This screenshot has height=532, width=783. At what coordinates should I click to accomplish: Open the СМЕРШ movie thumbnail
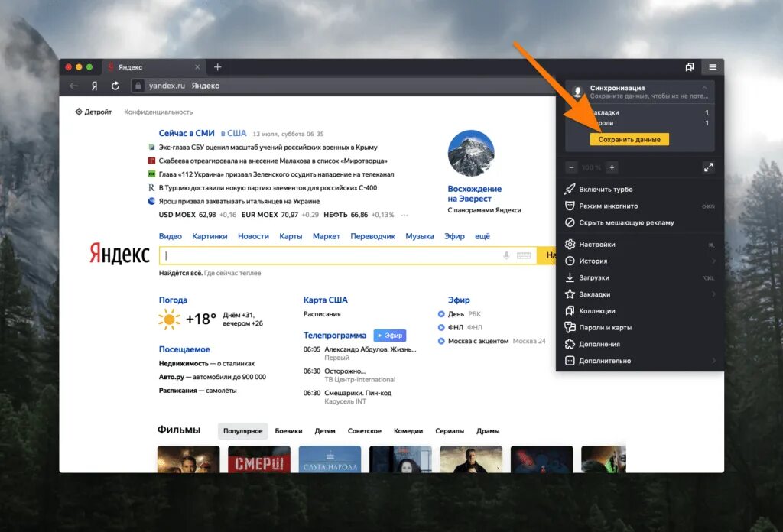pos(258,459)
